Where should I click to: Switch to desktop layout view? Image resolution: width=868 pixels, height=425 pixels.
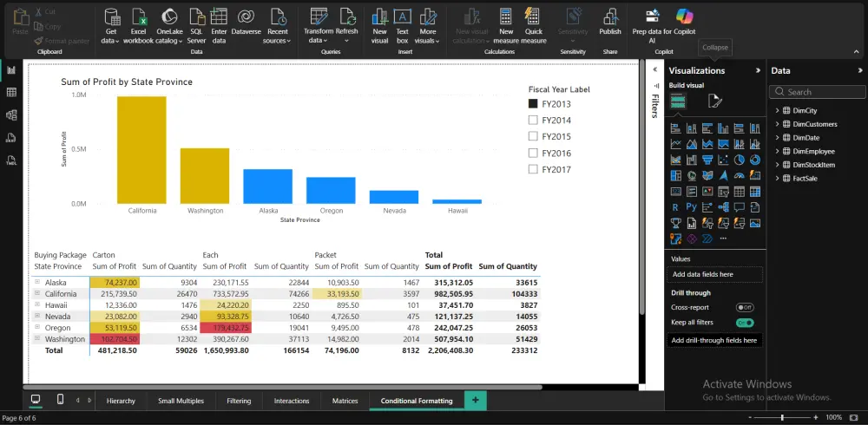click(36, 400)
